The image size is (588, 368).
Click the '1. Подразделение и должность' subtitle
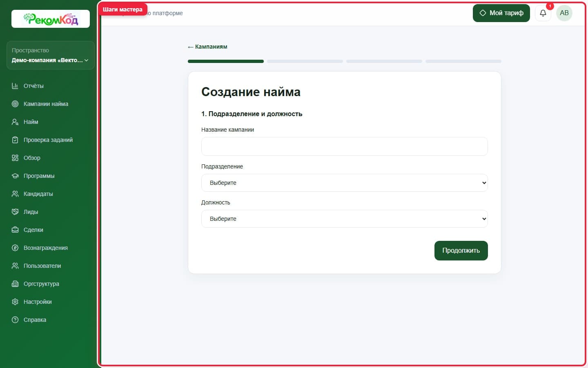click(252, 114)
